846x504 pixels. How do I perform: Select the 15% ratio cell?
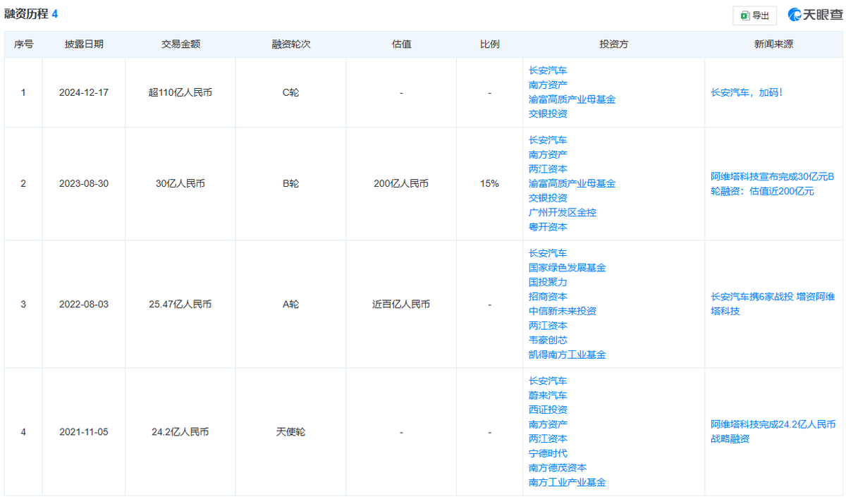pos(489,183)
